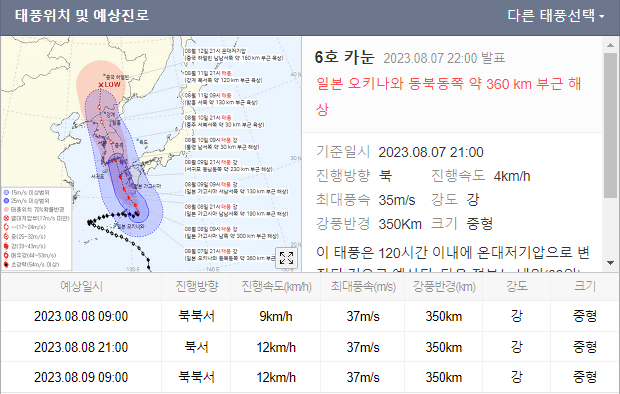Select the 강풍반경(km) column header

(444, 286)
